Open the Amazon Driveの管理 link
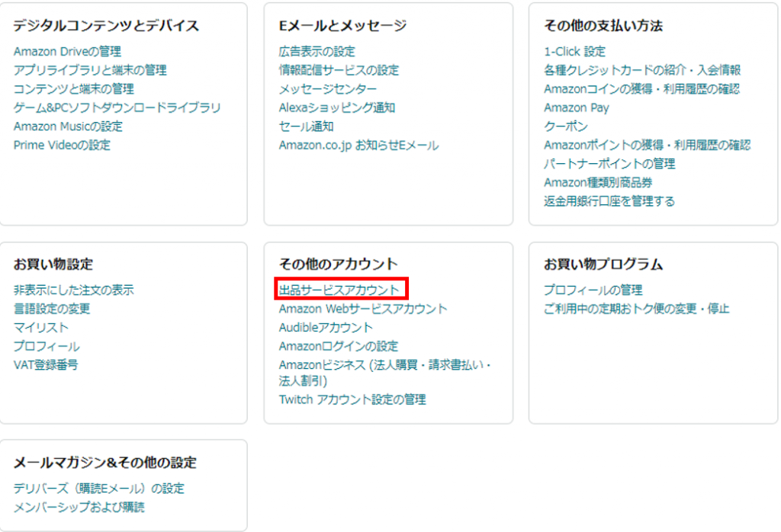Screen dimensions: 781x532 click(x=67, y=52)
